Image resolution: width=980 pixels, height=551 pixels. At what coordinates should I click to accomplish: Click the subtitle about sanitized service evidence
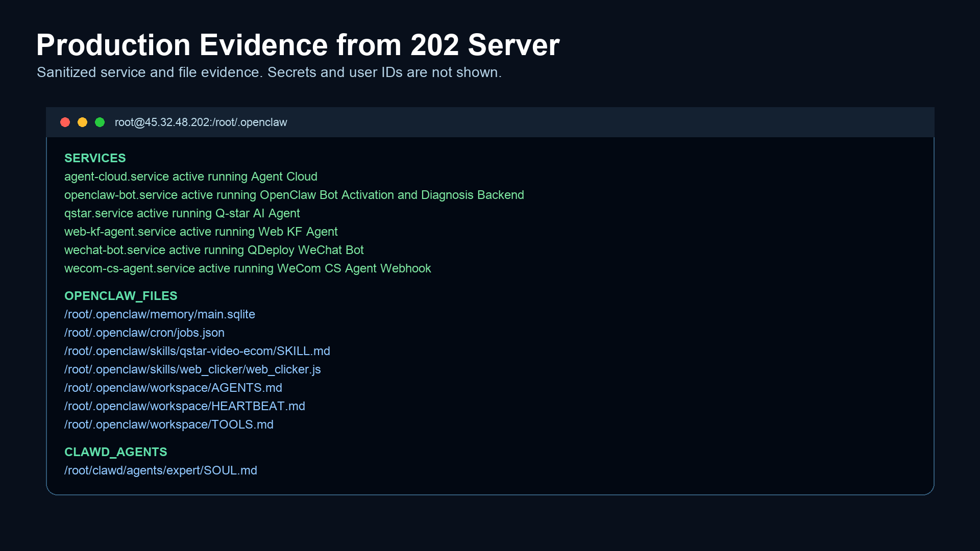click(x=269, y=72)
